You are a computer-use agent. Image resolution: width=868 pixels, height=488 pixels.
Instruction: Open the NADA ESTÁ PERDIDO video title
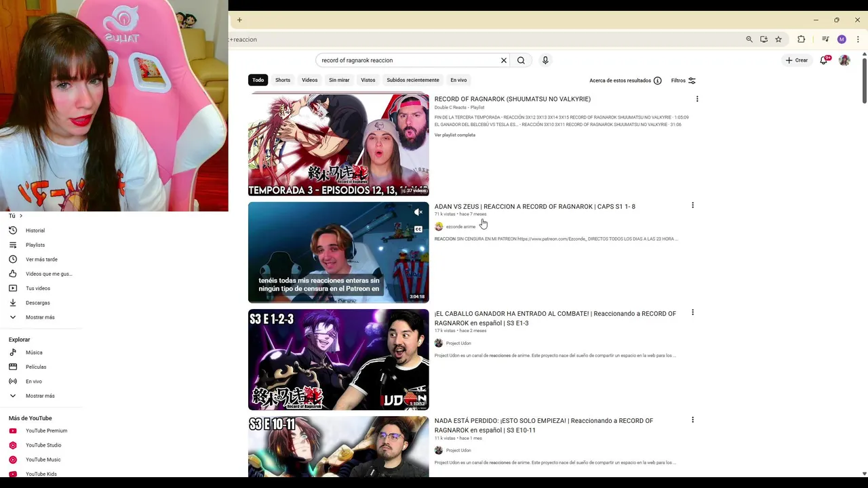544,425
